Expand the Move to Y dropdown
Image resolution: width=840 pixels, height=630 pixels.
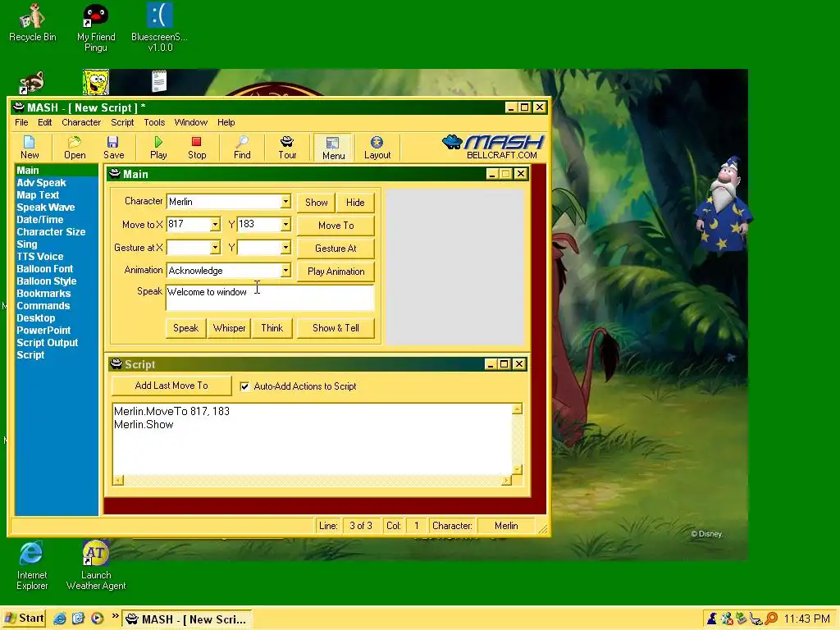click(x=285, y=225)
